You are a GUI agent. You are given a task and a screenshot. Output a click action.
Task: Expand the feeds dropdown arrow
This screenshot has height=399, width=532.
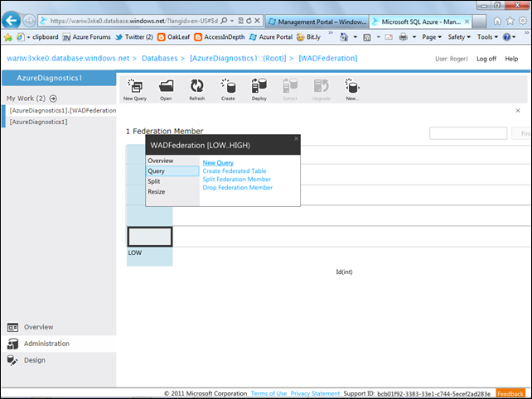tap(379, 37)
